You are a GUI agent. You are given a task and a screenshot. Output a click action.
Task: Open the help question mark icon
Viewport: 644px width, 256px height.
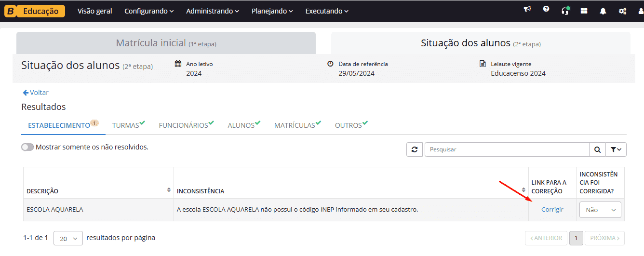(x=546, y=9)
